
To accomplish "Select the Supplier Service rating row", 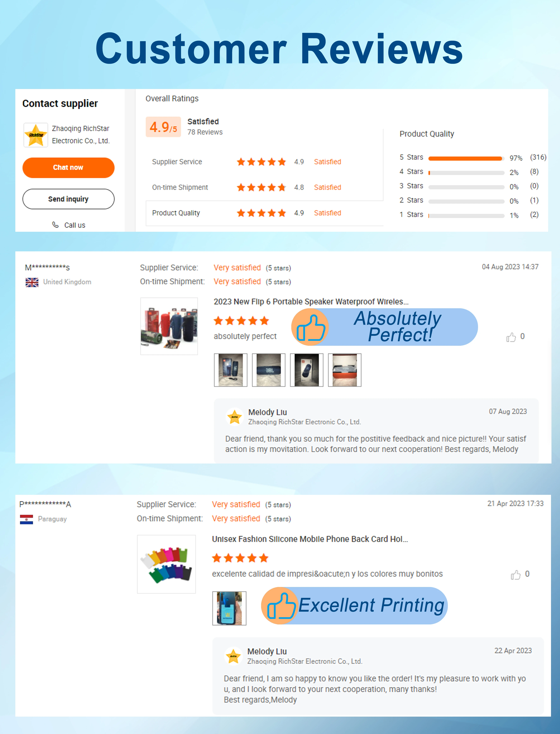I will (264, 162).
